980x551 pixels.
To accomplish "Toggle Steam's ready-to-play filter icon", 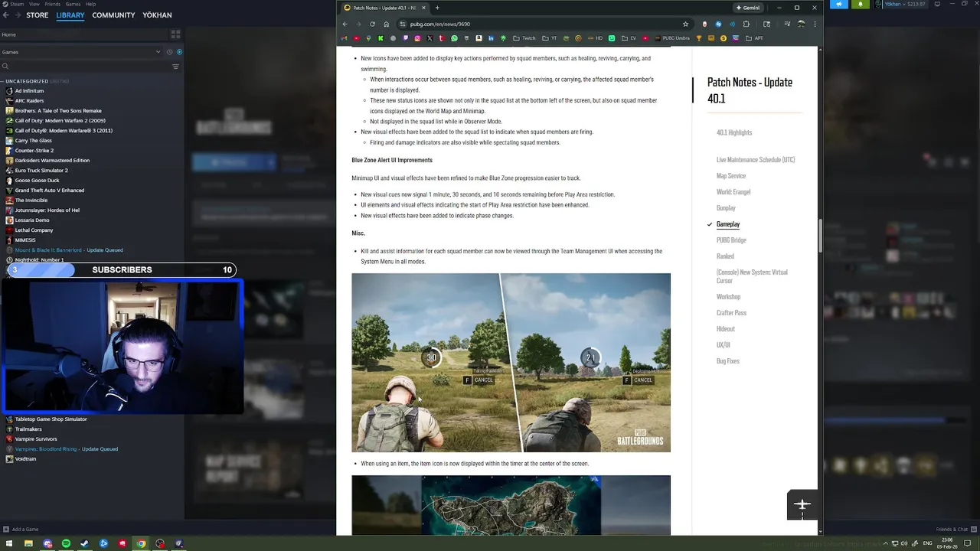I will pyautogui.click(x=179, y=52).
